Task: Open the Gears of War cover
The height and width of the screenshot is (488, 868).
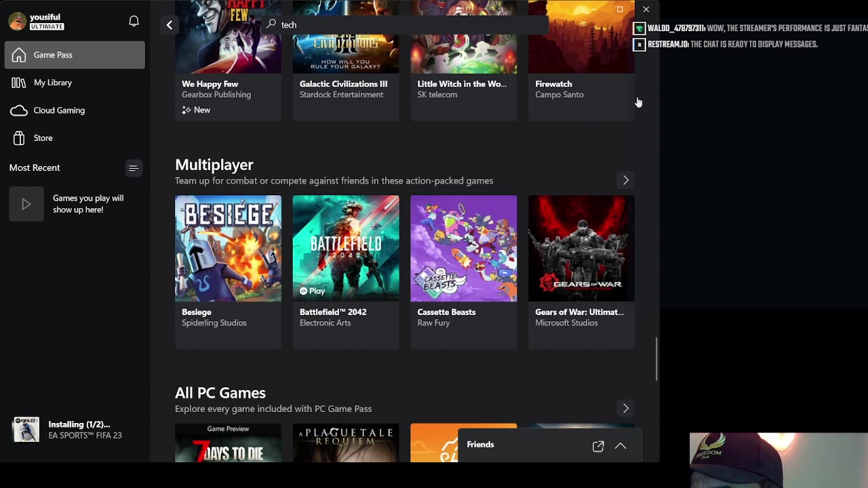Action: point(581,248)
